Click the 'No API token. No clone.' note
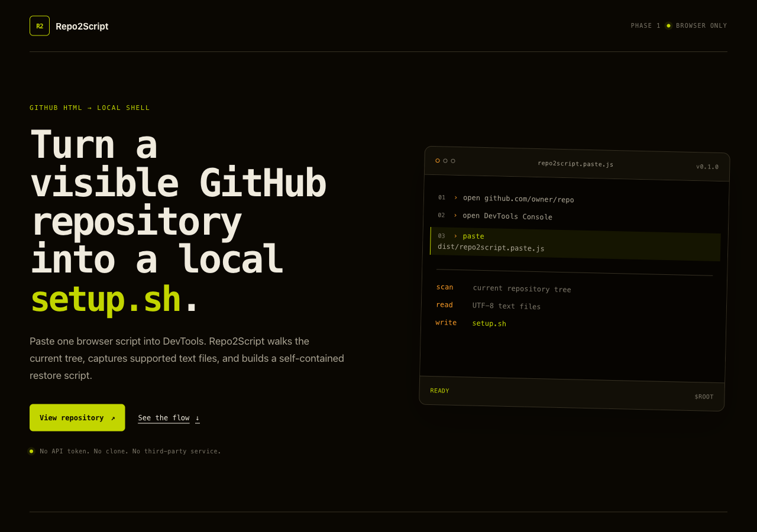 pyautogui.click(x=131, y=451)
